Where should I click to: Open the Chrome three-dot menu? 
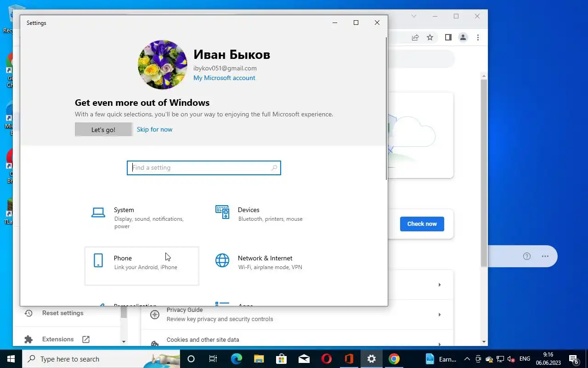point(478,37)
